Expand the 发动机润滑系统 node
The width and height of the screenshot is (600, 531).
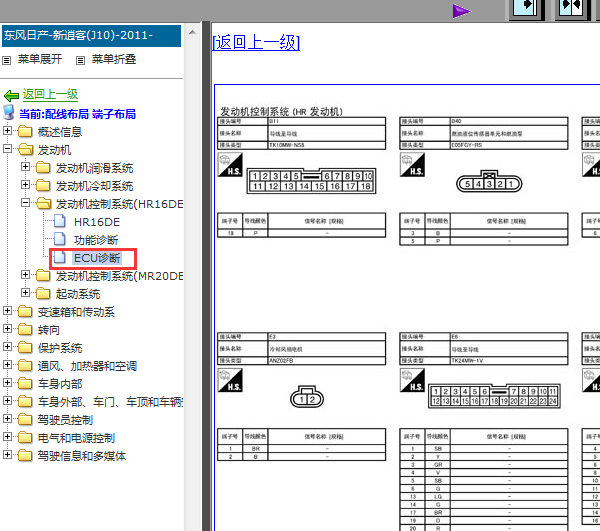(25, 166)
